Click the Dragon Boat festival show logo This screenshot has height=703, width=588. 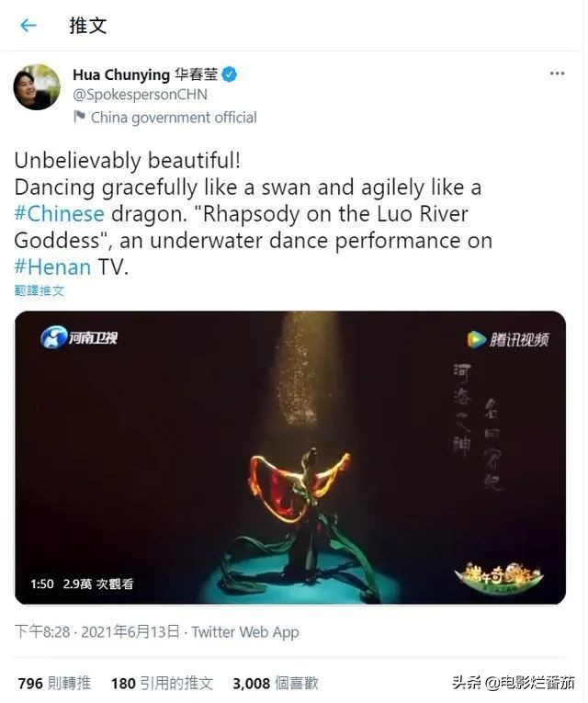pos(499,575)
